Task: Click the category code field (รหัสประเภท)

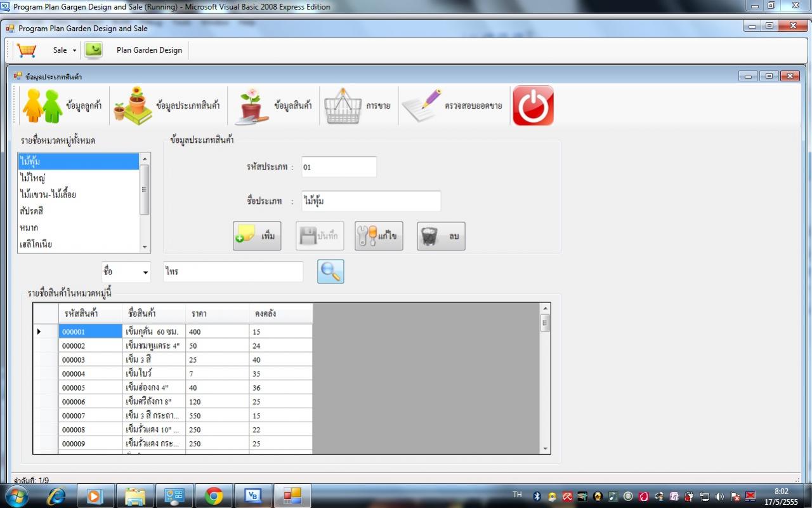Action: [x=339, y=167]
